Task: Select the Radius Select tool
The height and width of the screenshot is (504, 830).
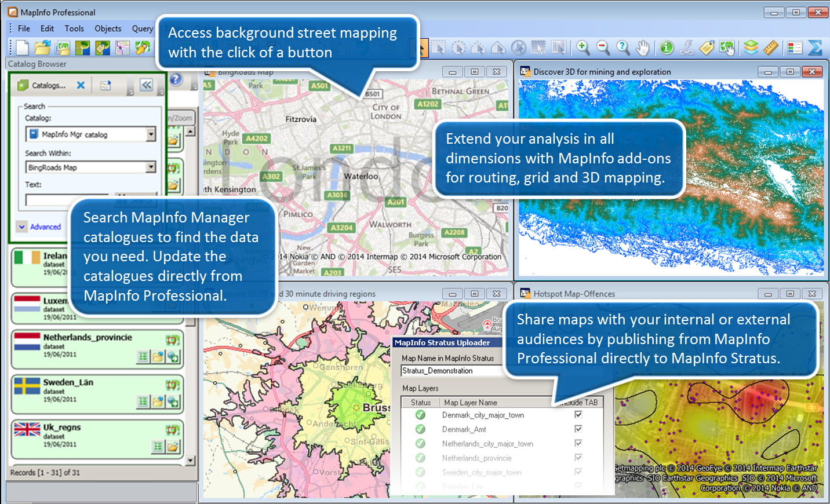Action: pos(458,48)
